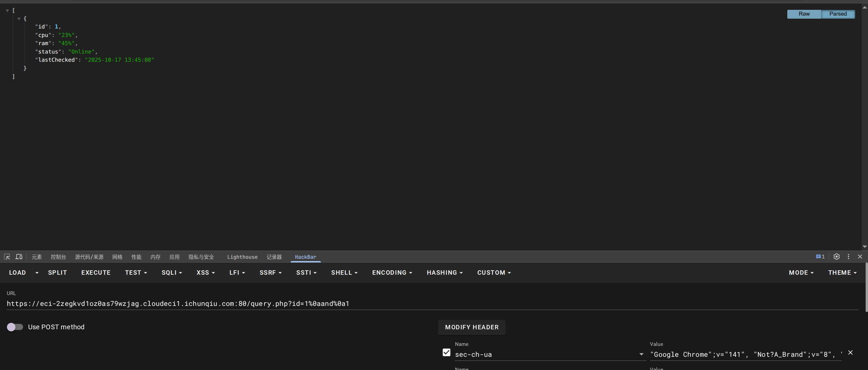Open the 网络 network tab
The image size is (868, 370).
click(x=117, y=257)
